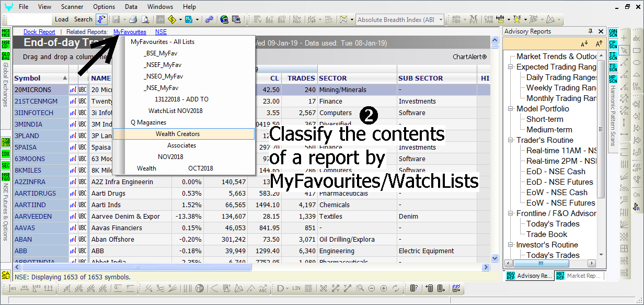Click the print preview icon
644x305 pixels.
click(145, 19)
